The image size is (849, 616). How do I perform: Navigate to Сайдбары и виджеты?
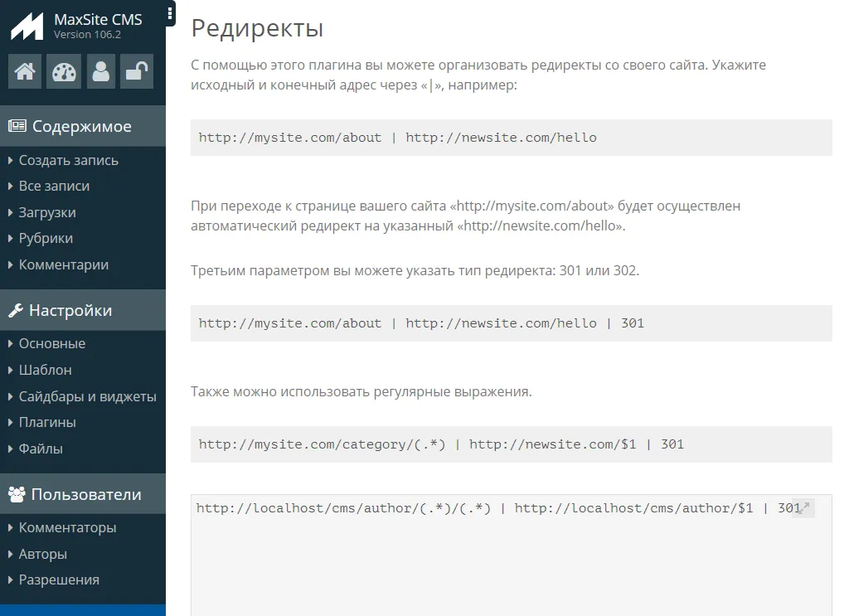pyautogui.click(x=87, y=396)
